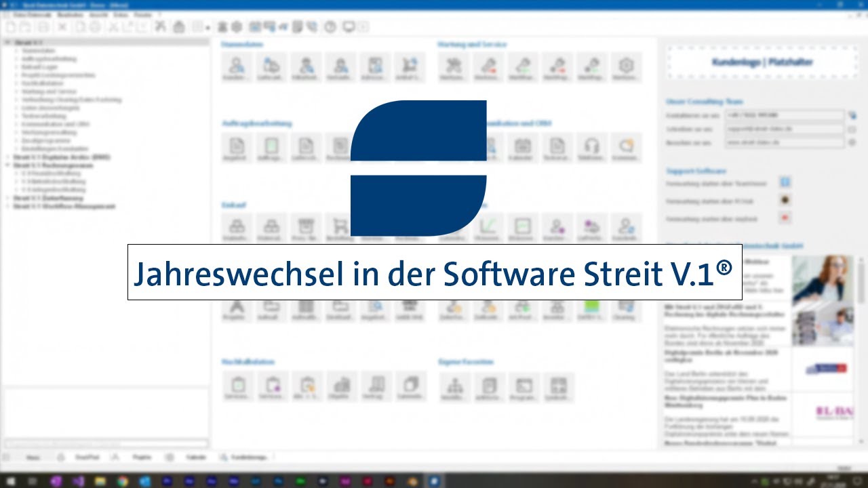Select Textverarbeitung in the navigation tree

(43, 116)
